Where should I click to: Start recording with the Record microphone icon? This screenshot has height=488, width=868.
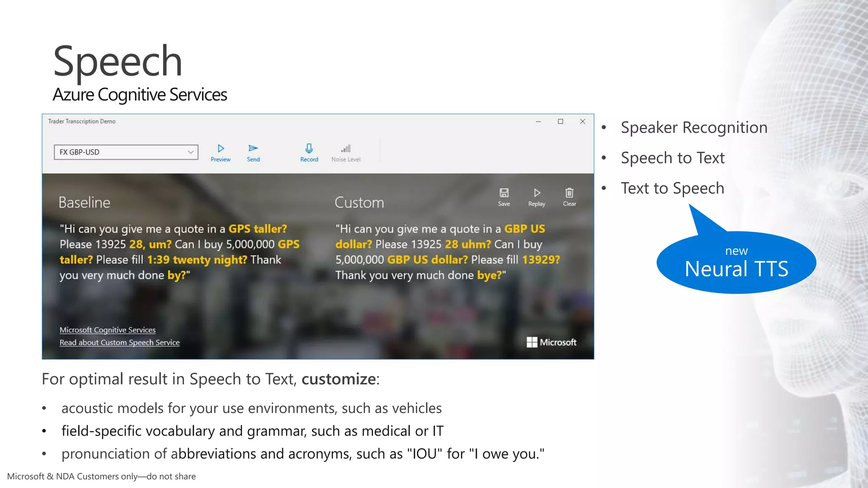pyautogui.click(x=309, y=148)
